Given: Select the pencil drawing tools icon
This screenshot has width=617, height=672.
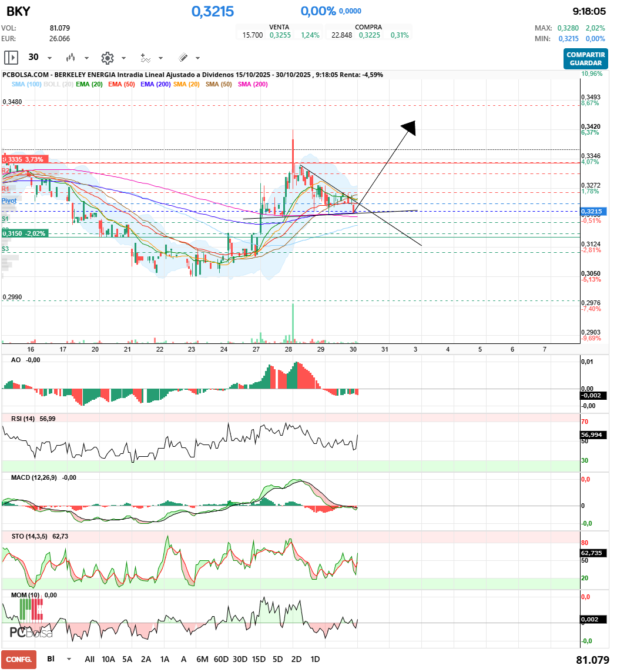Looking at the screenshot, I should point(183,58).
